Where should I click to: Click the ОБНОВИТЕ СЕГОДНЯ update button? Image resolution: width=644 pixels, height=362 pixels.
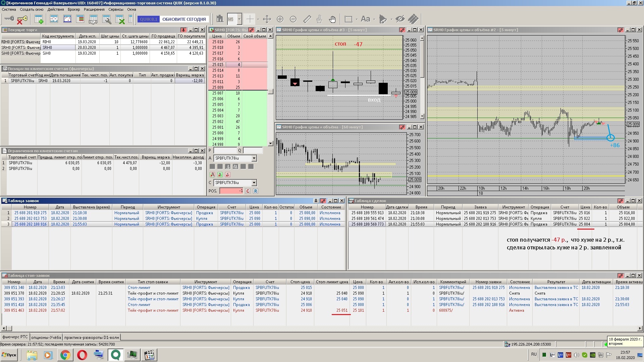click(x=184, y=19)
